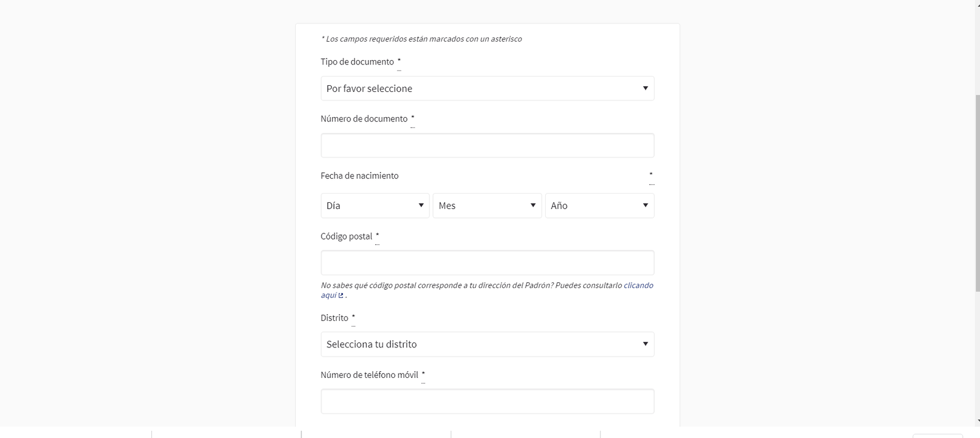Click the external-link icon beside 'aquí'

point(341,295)
